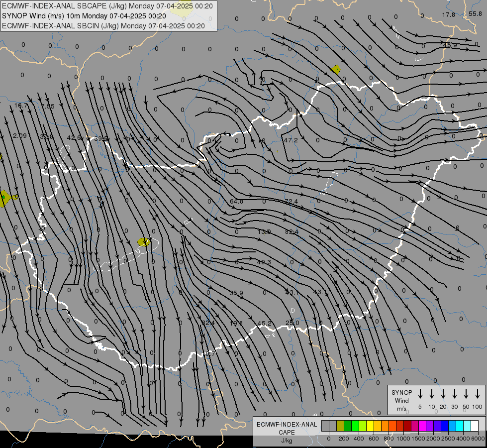Screen dimensions: 487x448
Task: Click the '6000' tick label in CAPE legend
Action: (x=478, y=439)
